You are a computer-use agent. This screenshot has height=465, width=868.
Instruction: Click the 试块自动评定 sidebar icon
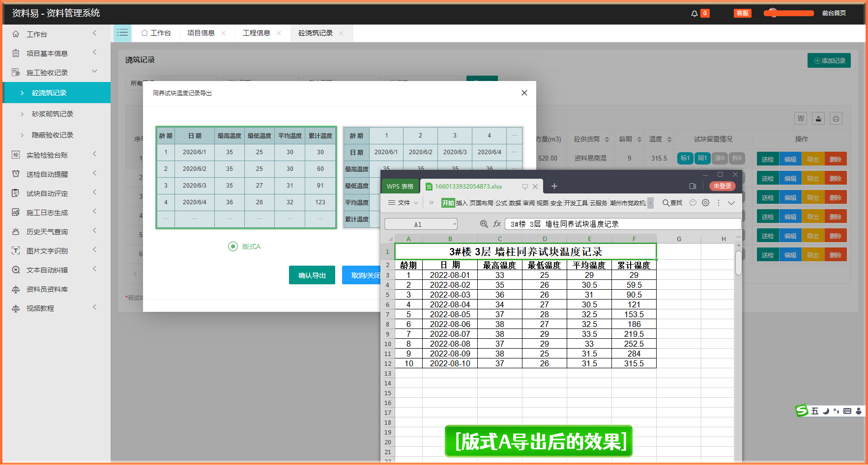16,193
